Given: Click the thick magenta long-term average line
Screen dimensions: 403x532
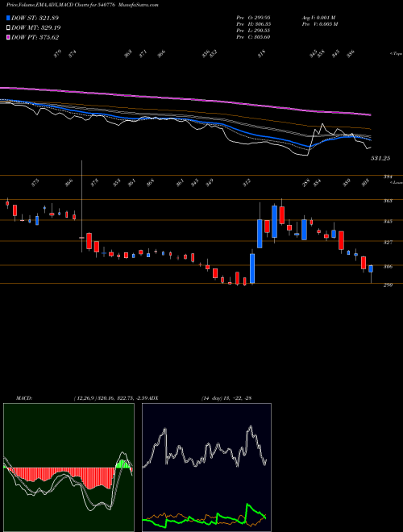Looking at the screenshot, I should pos(185,98).
